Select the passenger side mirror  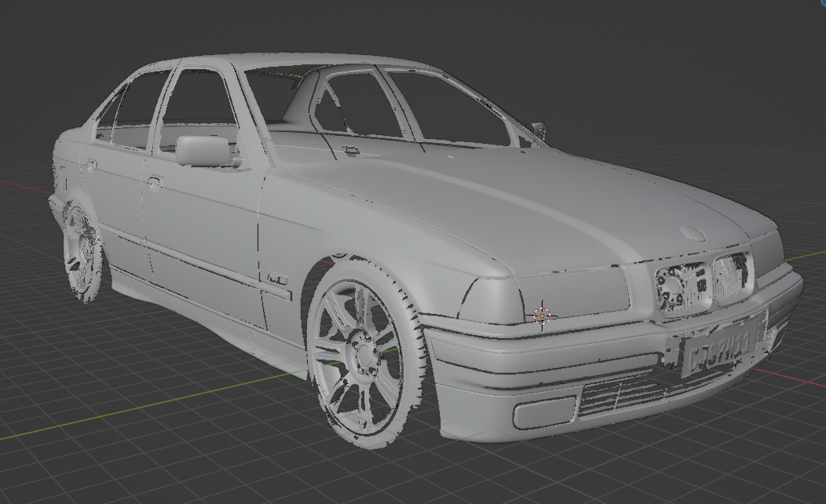click(538, 130)
